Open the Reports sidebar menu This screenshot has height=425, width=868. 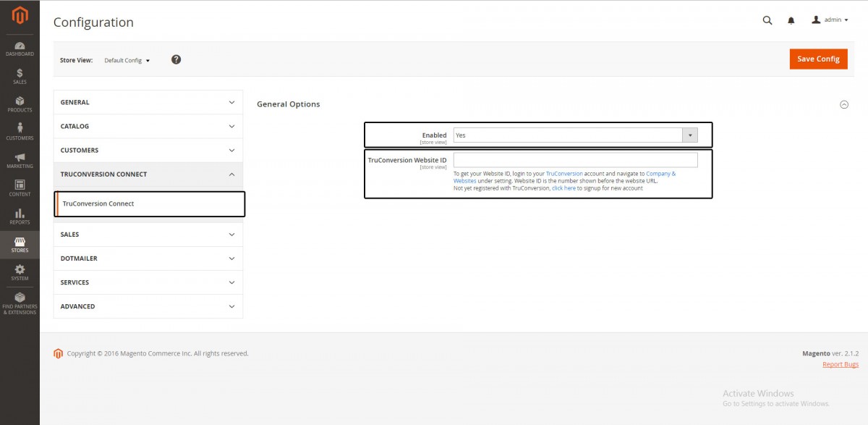pyautogui.click(x=20, y=216)
